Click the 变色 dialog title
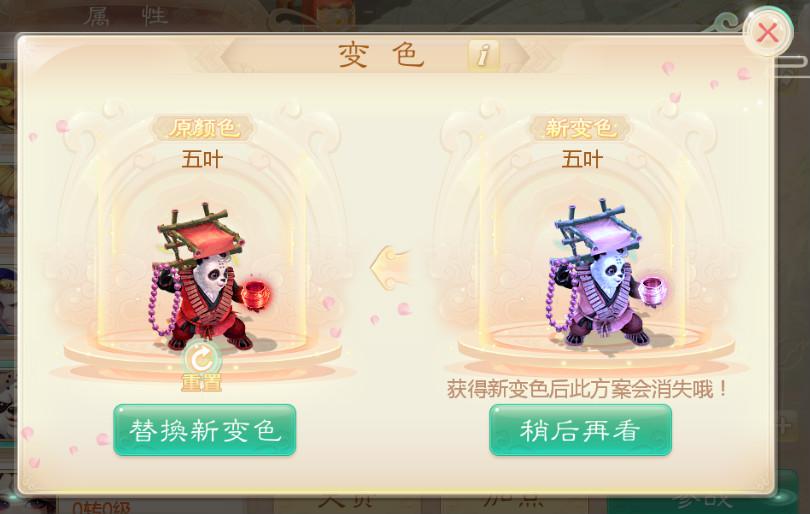The width and height of the screenshot is (810, 514). point(382,55)
